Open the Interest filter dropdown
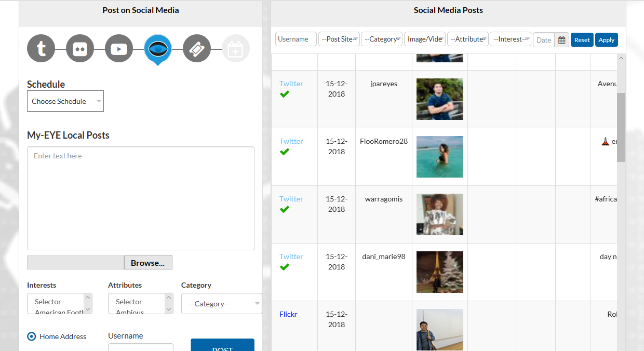This screenshot has width=644, height=351. [x=511, y=39]
